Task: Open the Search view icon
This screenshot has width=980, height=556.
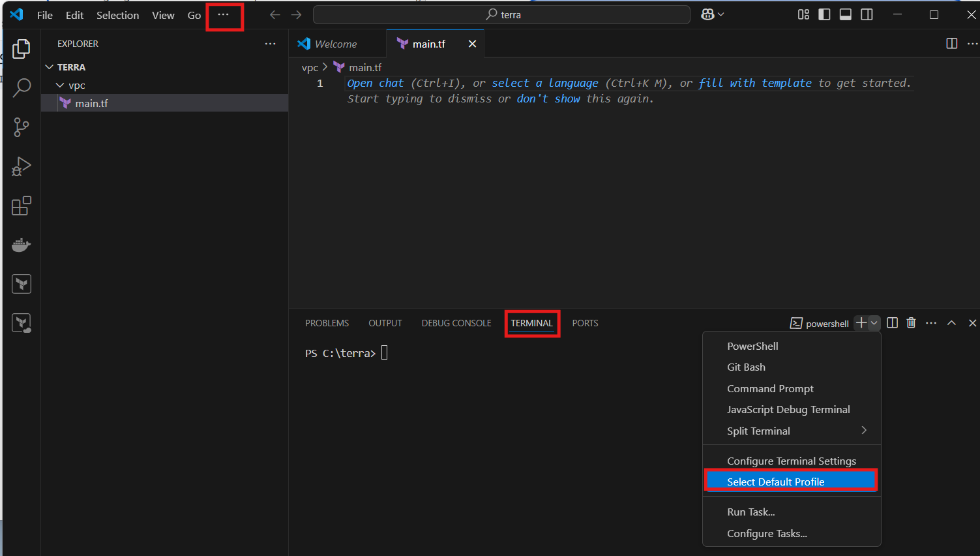Action: coord(22,88)
